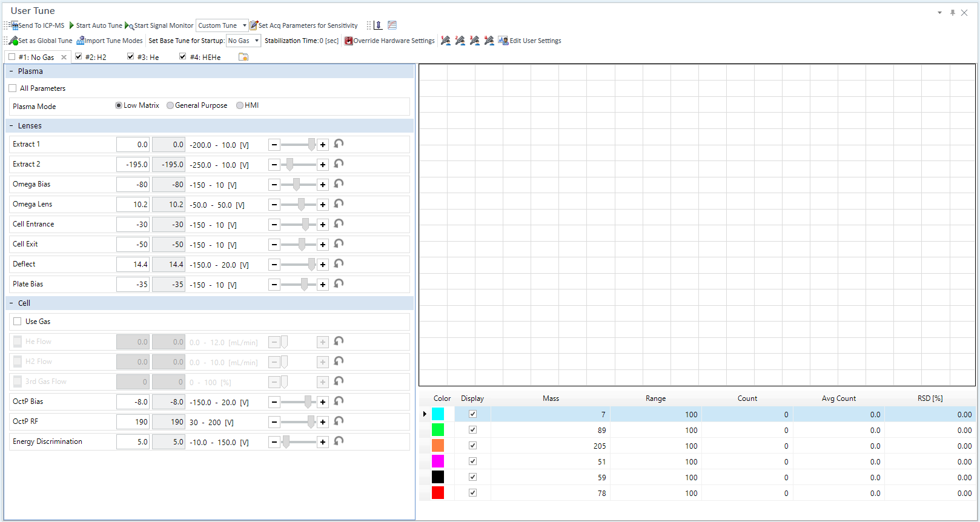Click the Send To ICP-MS icon
This screenshot has height=522, width=980.
tap(15, 25)
